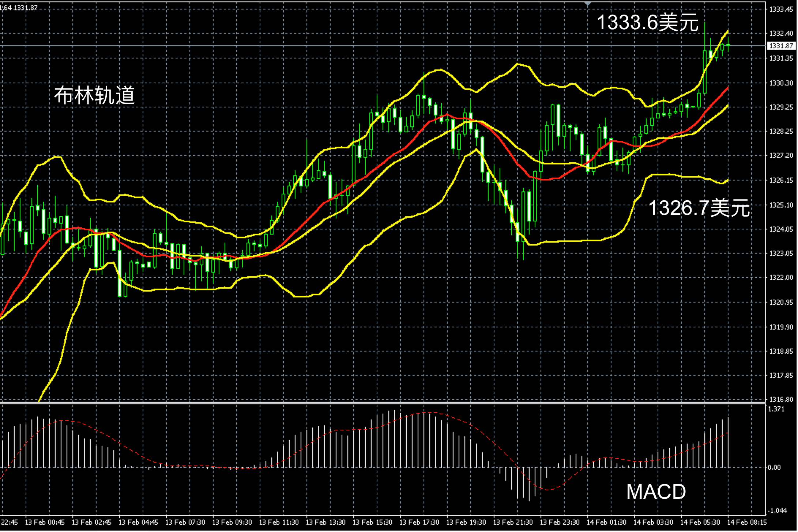The height and width of the screenshot is (532, 798).
Task: Click the 1316.80 price scale label
Action: point(781,399)
